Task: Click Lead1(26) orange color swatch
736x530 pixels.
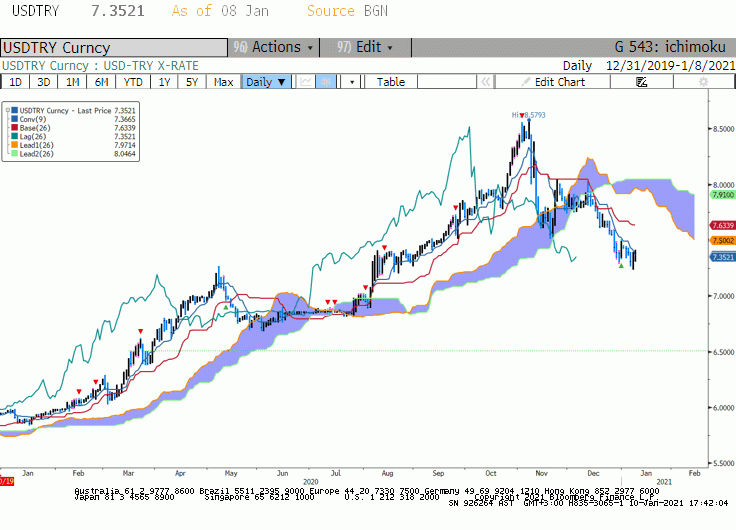Action: (15, 145)
